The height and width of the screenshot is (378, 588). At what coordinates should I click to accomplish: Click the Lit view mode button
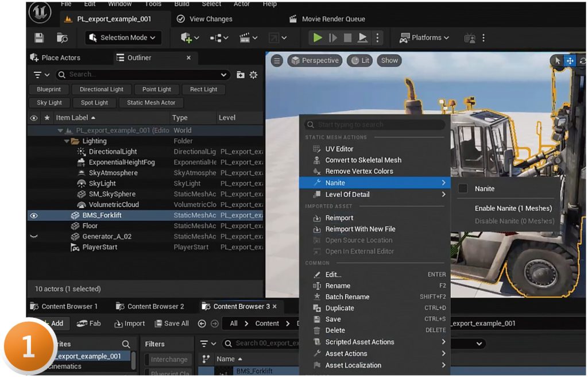(360, 61)
